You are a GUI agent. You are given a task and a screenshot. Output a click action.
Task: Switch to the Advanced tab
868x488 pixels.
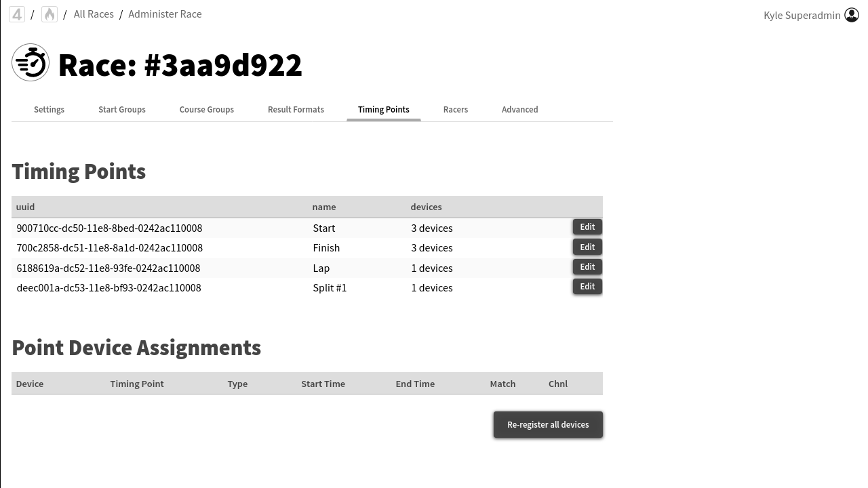pos(520,110)
